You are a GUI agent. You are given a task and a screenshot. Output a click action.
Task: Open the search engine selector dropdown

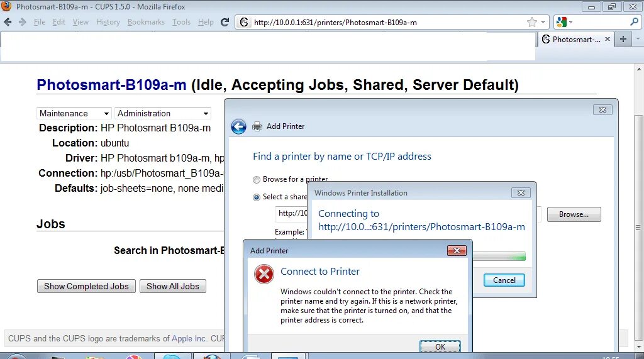tap(564, 22)
